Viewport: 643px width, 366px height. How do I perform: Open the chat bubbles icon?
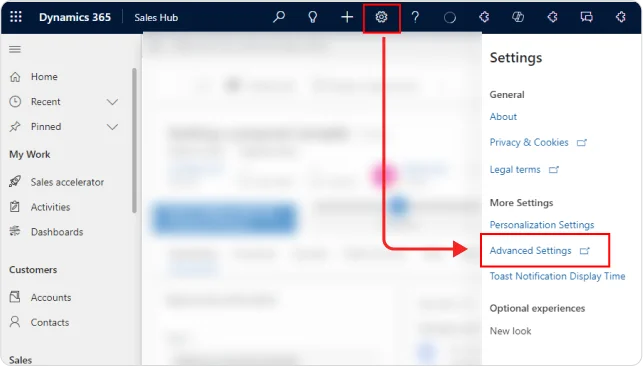pos(586,17)
